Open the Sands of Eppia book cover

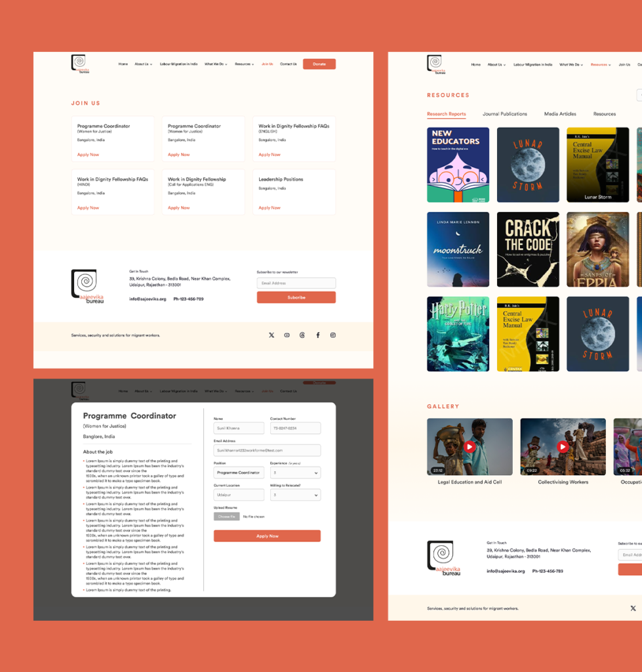tap(597, 249)
